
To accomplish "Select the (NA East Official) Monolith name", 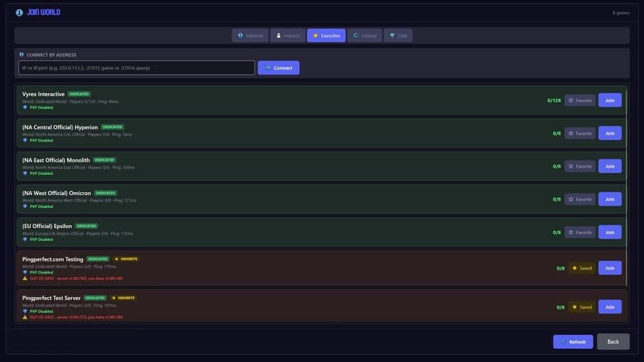I will pyautogui.click(x=56, y=160).
